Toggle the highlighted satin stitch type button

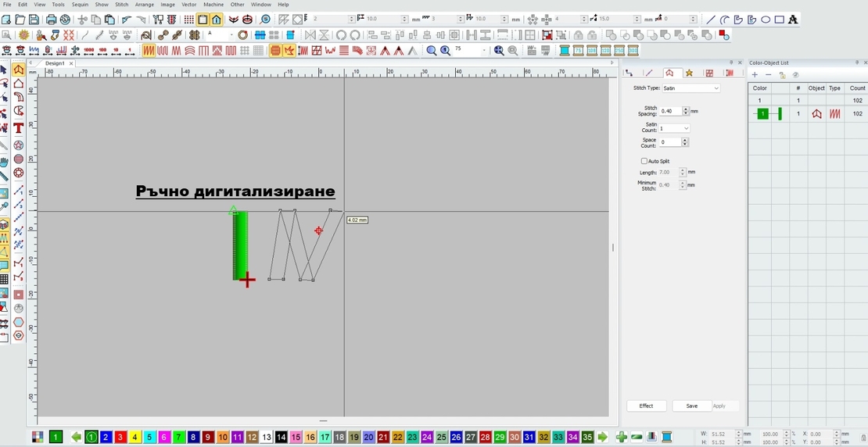pyautogui.click(x=149, y=51)
